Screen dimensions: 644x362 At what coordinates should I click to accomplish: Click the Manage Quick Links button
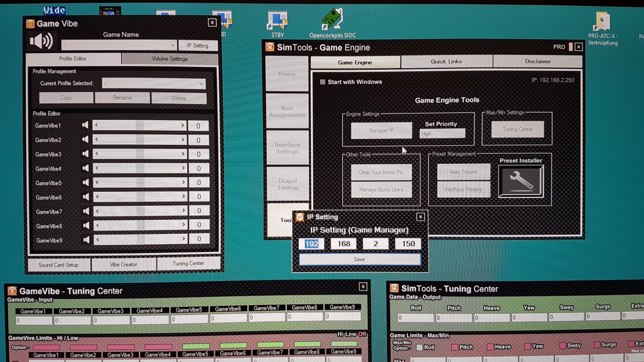pyautogui.click(x=381, y=189)
